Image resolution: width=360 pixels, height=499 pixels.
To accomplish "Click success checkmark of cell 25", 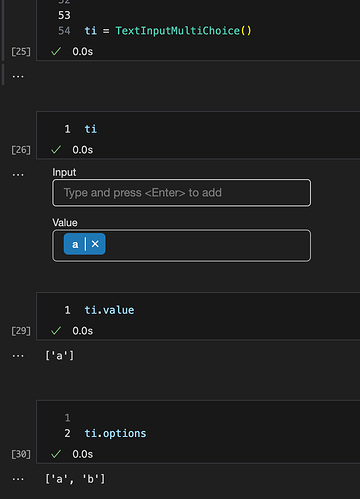I will point(56,51).
